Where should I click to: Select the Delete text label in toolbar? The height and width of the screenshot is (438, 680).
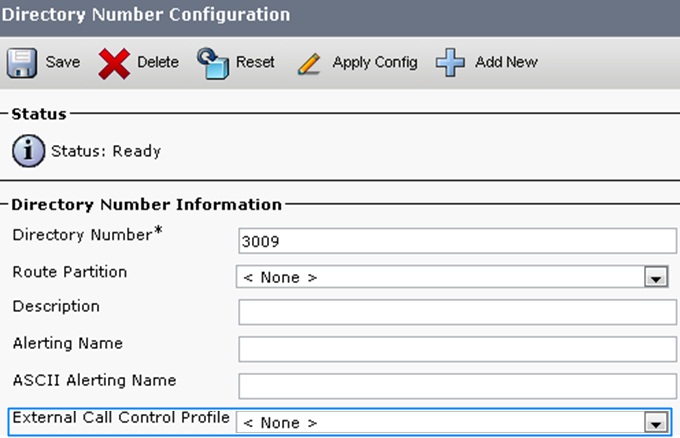tap(158, 62)
